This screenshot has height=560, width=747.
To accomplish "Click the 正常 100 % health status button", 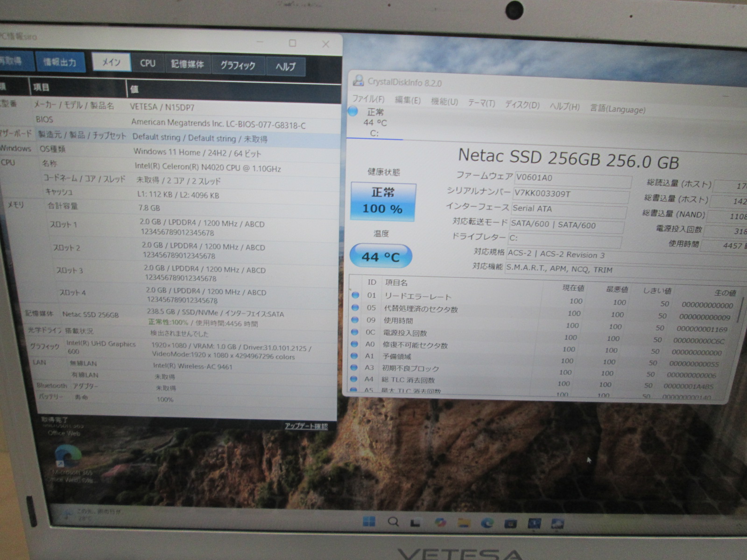I will coord(383,201).
